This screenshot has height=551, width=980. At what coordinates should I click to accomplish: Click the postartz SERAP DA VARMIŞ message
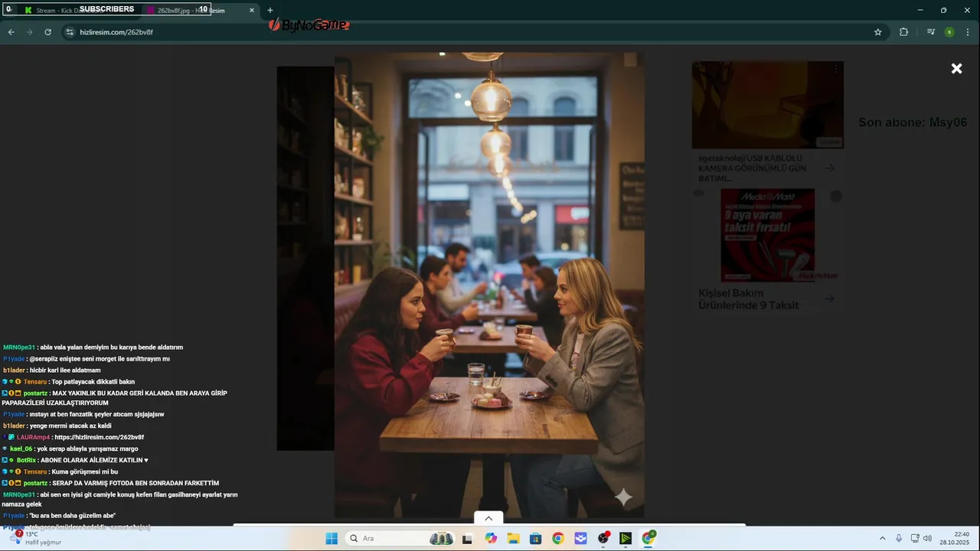111,483
